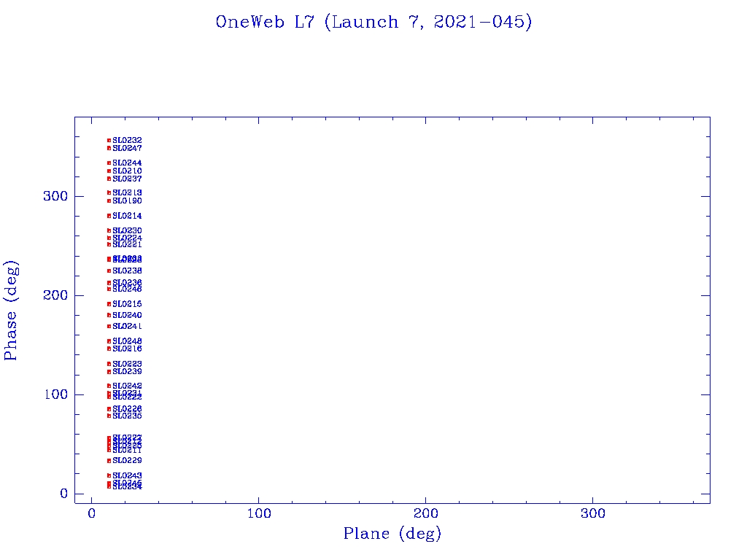Image resolution: width=747 pixels, height=560 pixels.
Task: Click the satellite label SL0247
Action: pos(127,148)
